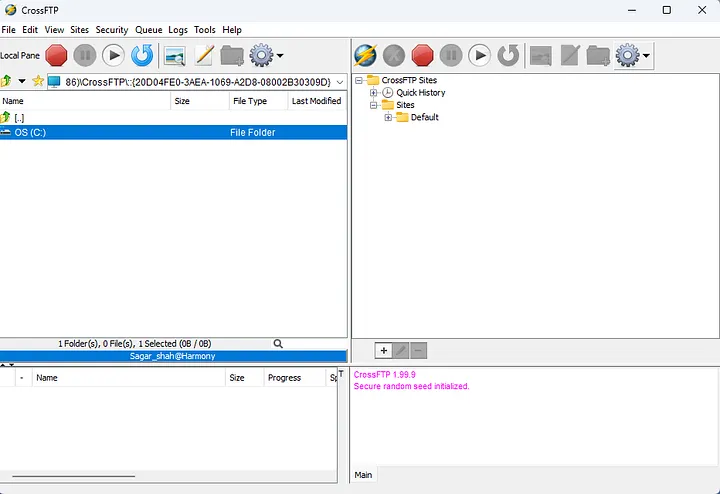The image size is (720, 494).
Task: Click the Play icon in remote toolbar
Action: [479, 56]
